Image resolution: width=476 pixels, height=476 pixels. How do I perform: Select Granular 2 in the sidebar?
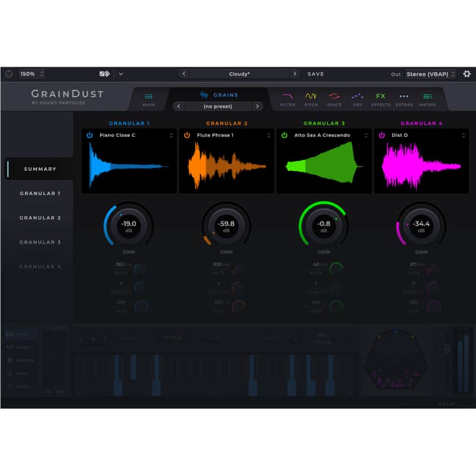click(40, 218)
